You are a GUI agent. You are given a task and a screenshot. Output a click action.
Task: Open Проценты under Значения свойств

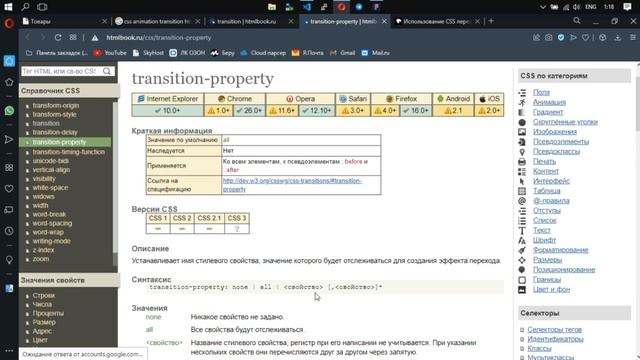click(x=48, y=313)
